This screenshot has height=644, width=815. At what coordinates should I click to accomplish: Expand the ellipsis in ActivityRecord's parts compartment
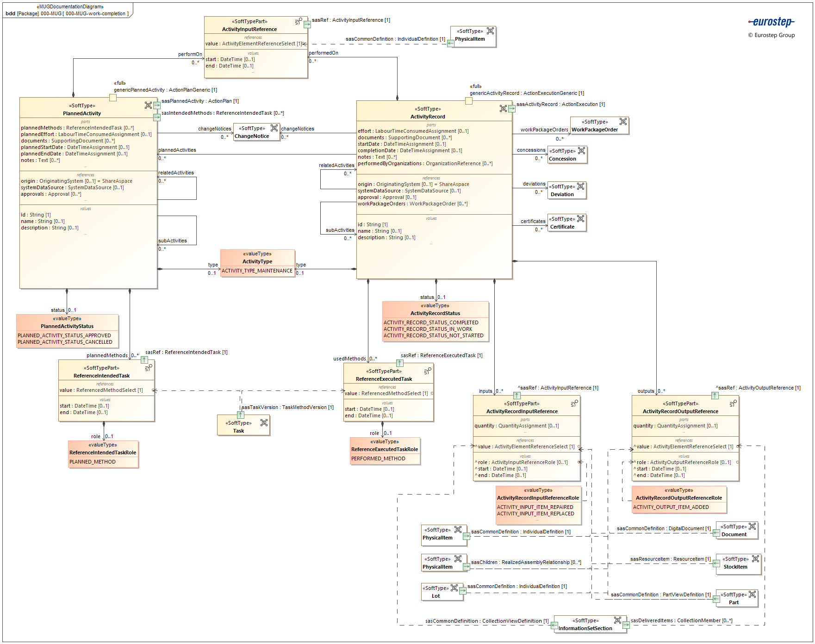(432, 170)
